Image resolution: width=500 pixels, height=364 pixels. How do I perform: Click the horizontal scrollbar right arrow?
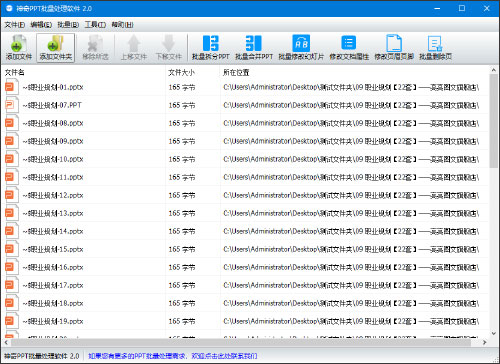click(x=484, y=342)
